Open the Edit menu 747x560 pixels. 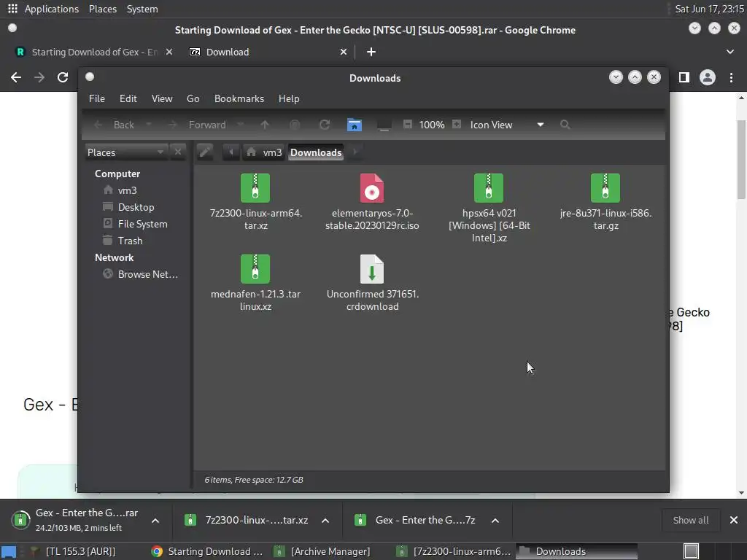coord(128,98)
